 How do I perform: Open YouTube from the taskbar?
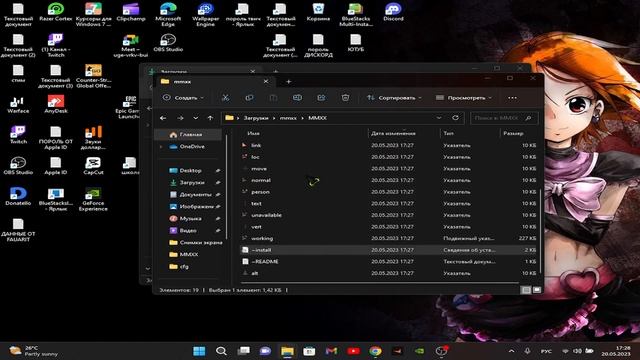click(353, 351)
